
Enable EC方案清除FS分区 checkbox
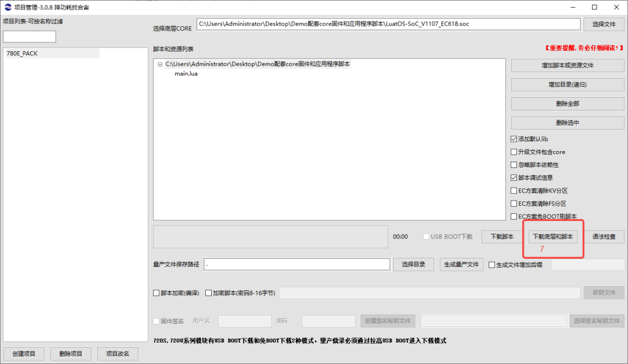click(514, 204)
